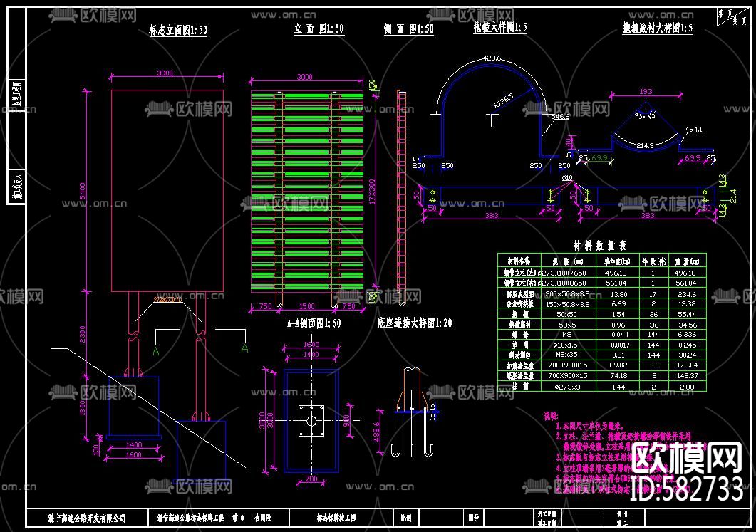Select the anchor bolt dimension '488.6'
This screenshot has height=532, width=756.
coord(376,432)
